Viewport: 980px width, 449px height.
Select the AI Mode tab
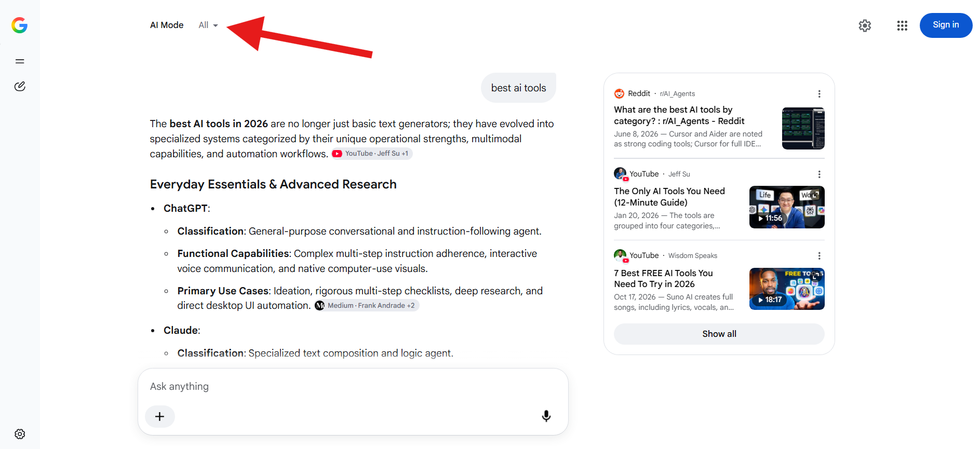pos(167,25)
